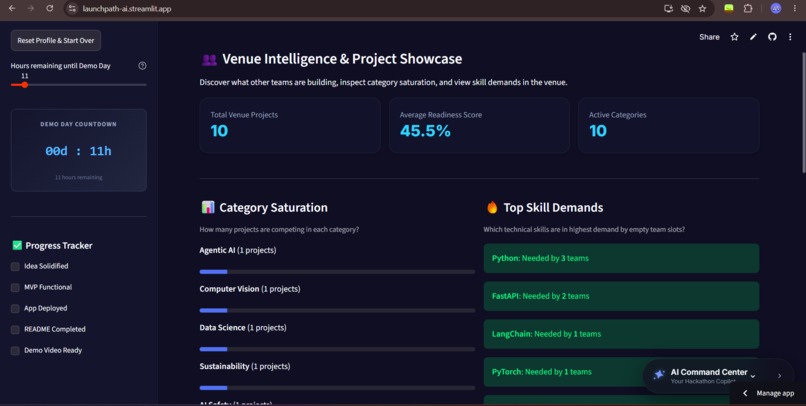Click 'PyTorch: Needed by 1 teams' card
Screen dimensions: 806x406
coord(621,372)
